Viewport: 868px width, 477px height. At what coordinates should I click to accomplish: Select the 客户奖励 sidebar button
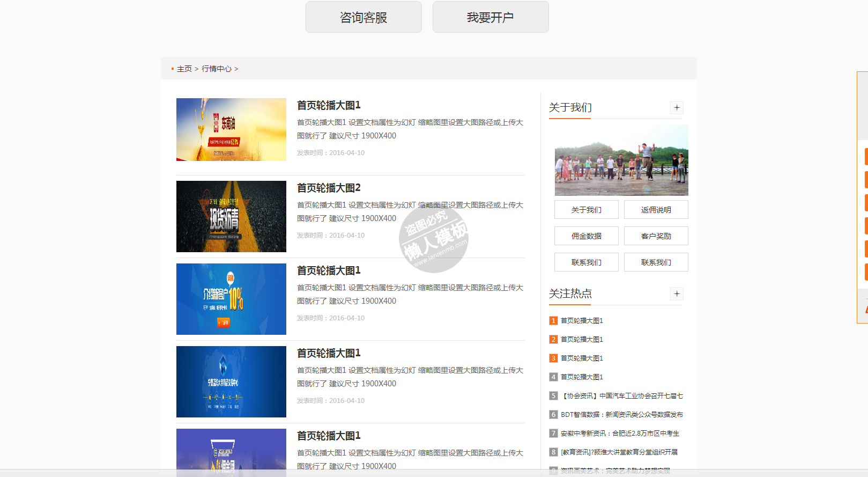click(656, 236)
